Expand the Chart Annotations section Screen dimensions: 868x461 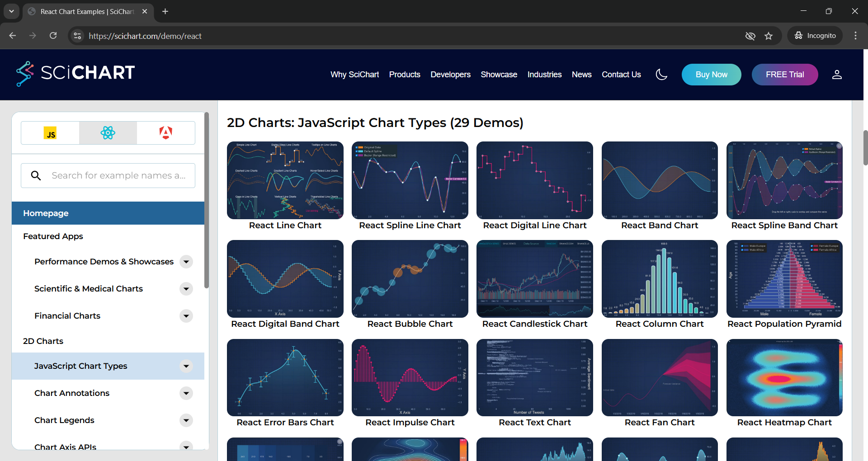[x=186, y=393]
